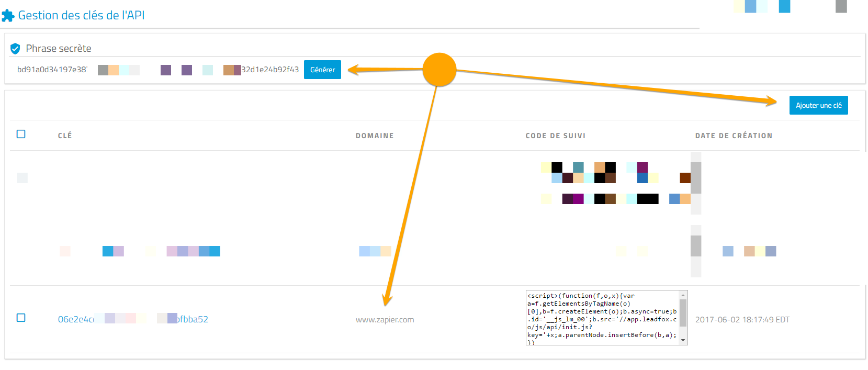Click the DATE DE CRÉATION column header
This screenshot has height=370, width=868.
[x=734, y=136]
